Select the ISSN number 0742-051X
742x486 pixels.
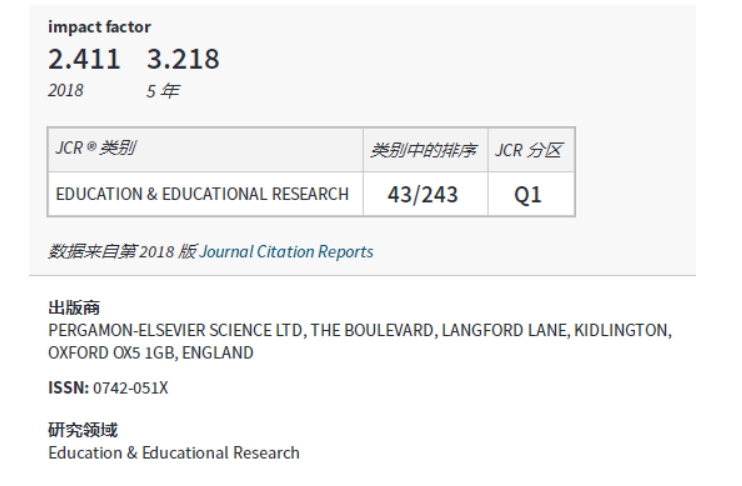tap(131, 388)
